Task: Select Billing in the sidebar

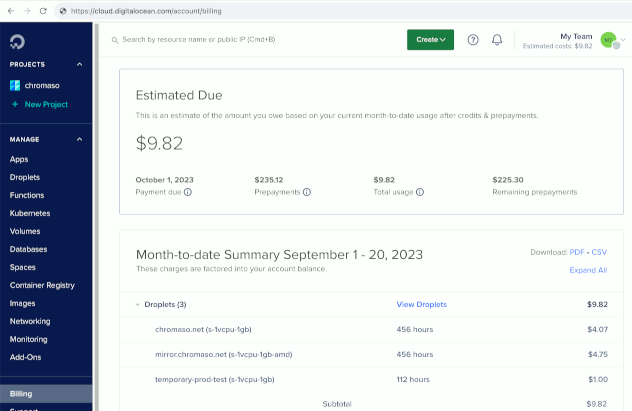Action: (x=46, y=394)
